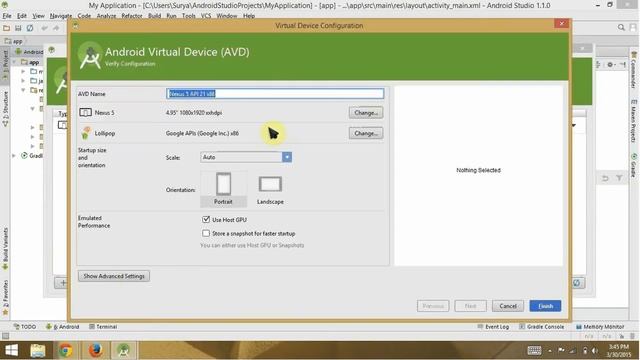This screenshot has height=360, width=640.
Task: Open the File menu
Action: click(x=7, y=16)
